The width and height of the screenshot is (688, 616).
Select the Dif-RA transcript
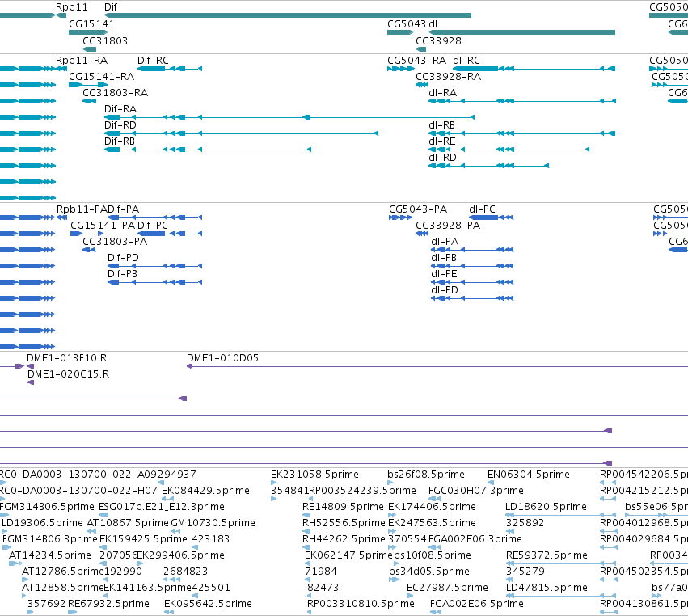289,117
